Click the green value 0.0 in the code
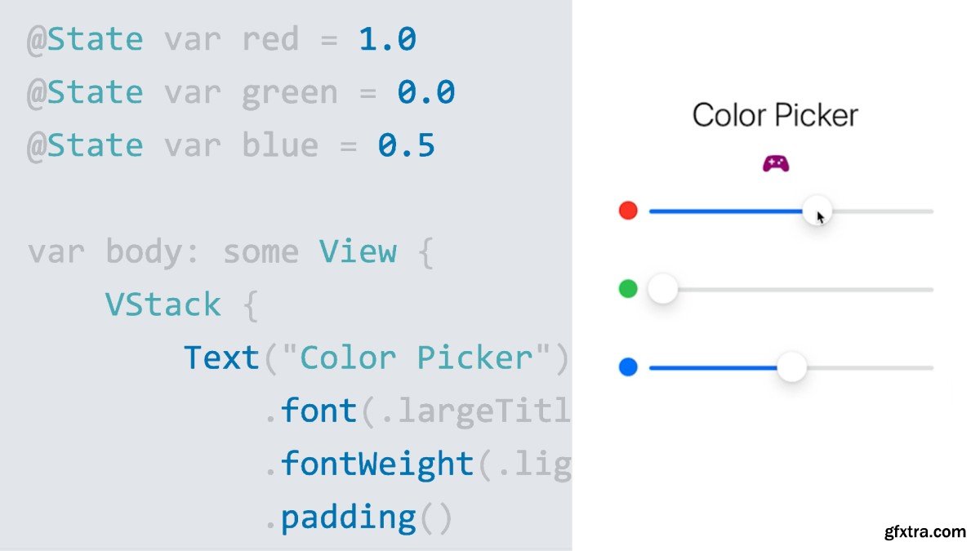 (425, 92)
